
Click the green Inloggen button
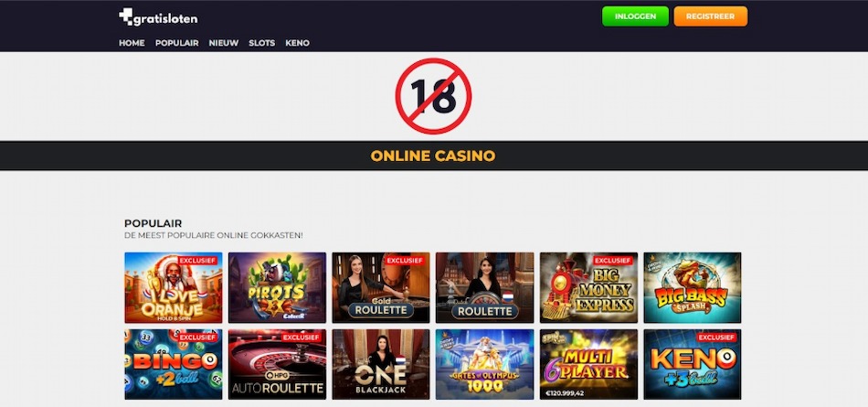636,16
